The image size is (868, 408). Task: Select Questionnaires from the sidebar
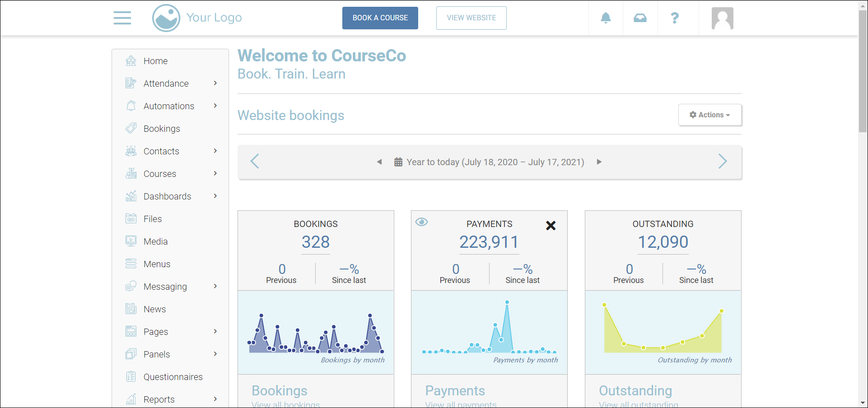(x=173, y=377)
